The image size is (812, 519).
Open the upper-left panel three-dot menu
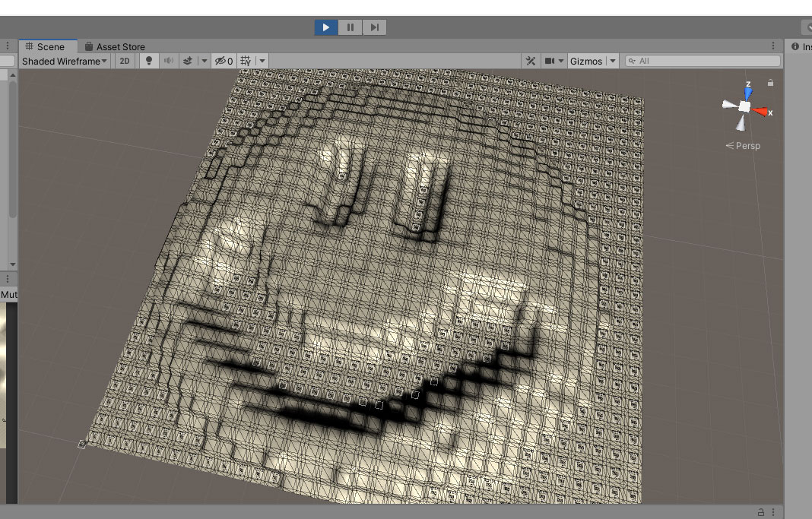pyautogui.click(x=8, y=46)
